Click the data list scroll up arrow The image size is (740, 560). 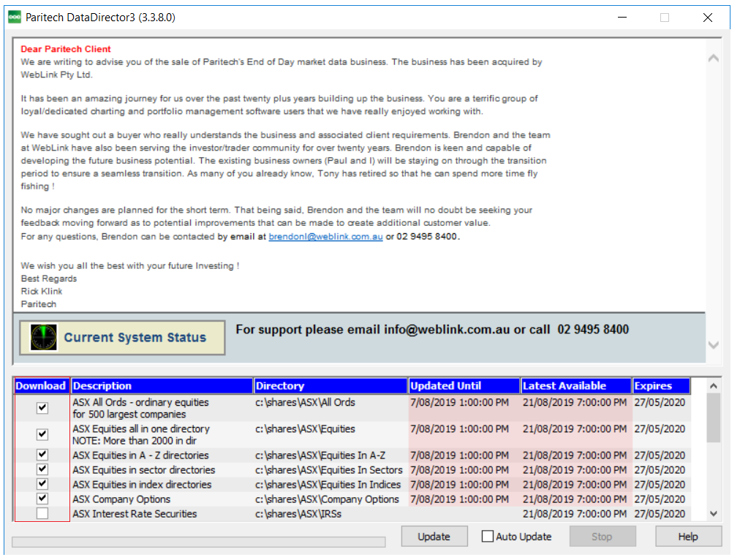[714, 386]
